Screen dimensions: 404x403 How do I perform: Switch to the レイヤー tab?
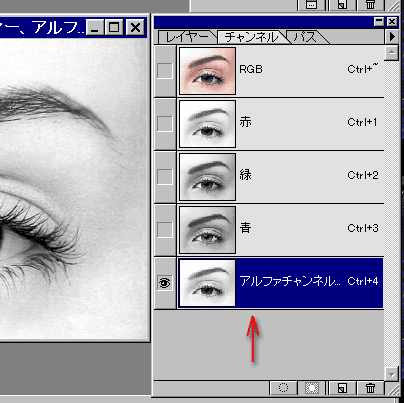[187, 37]
